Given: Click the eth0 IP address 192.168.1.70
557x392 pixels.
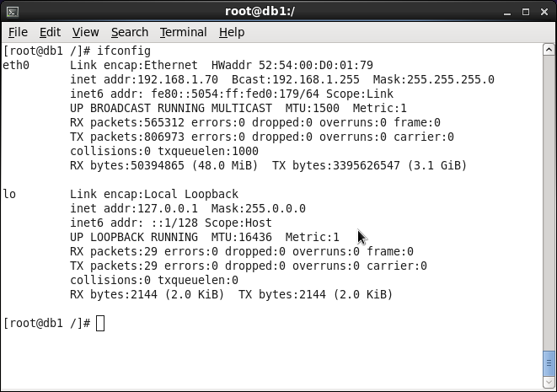Looking at the screenshot, I should pos(178,79).
